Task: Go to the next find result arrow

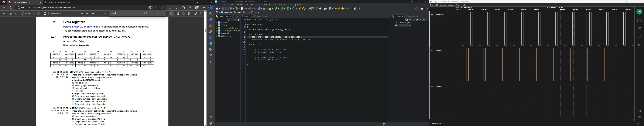Action: point(158,13)
